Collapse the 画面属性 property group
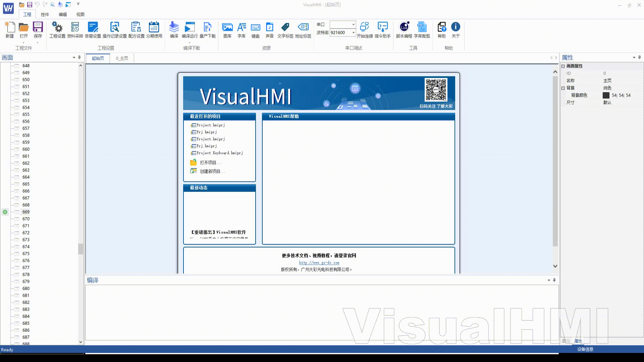The image size is (644, 362). tap(563, 66)
